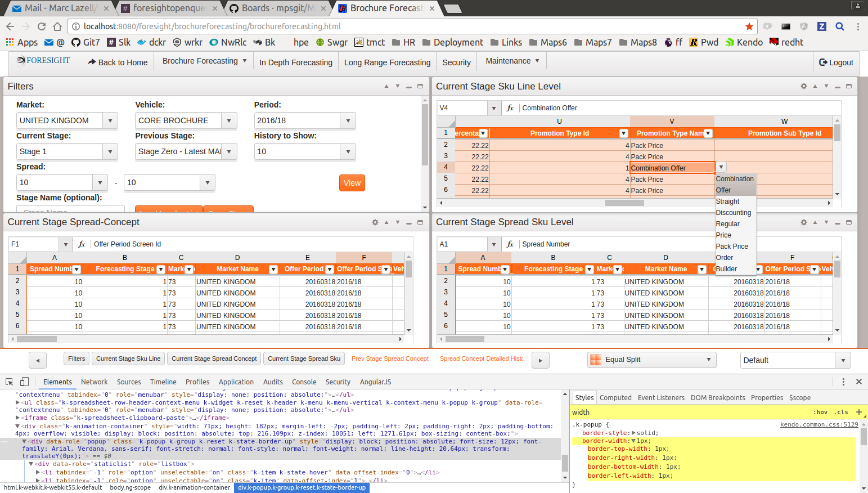
Task: Open the Kendo bookmark
Action: [744, 42]
